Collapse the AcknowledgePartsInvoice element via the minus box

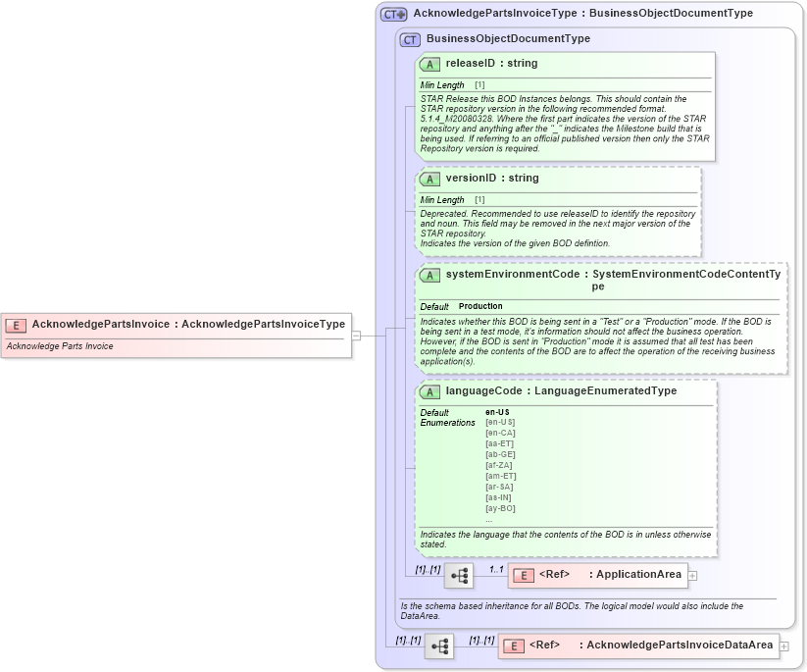click(357, 335)
